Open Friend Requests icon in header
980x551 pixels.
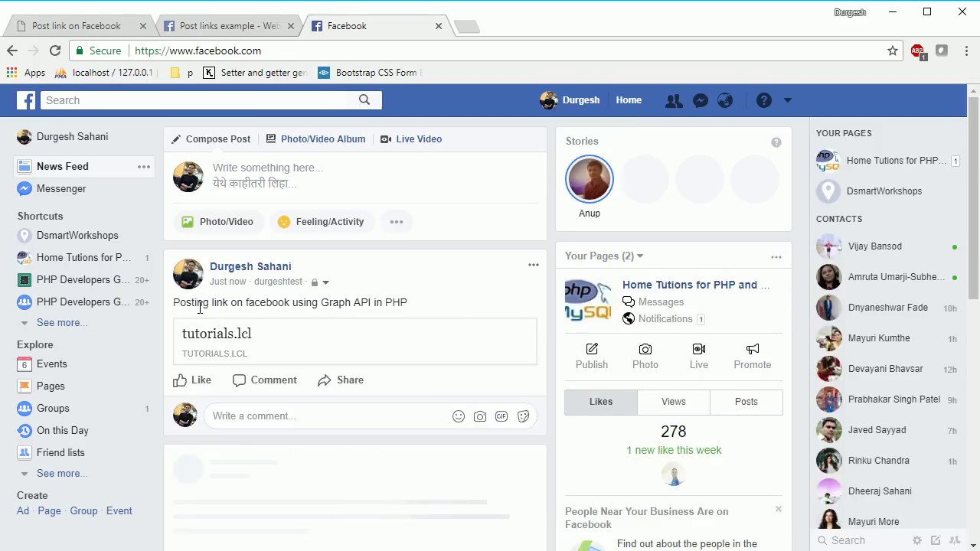pos(674,100)
